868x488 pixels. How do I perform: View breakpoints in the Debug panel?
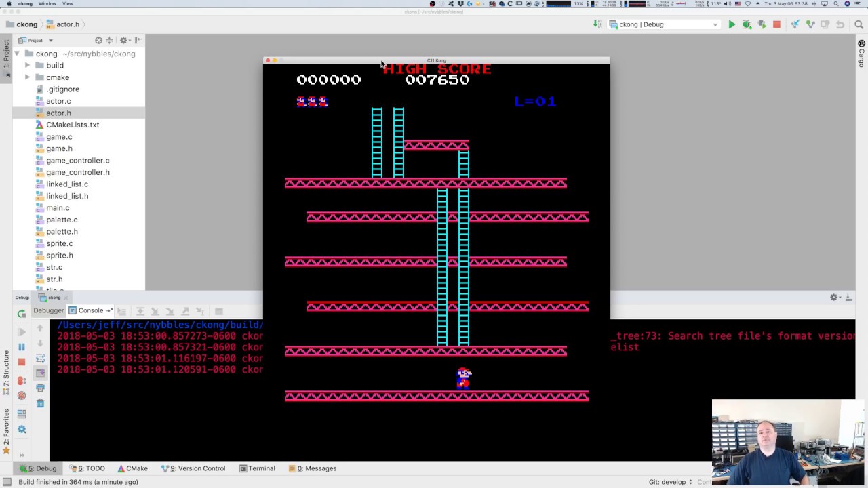pos(22,381)
